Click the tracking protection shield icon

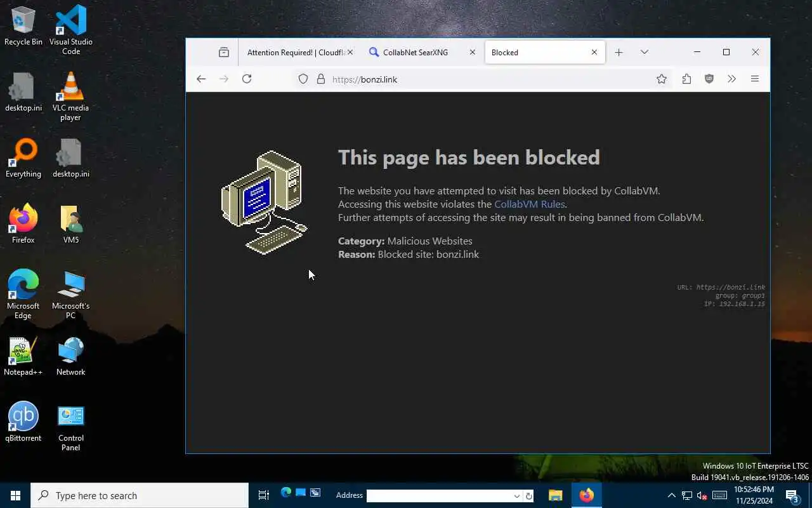(x=303, y=79)
